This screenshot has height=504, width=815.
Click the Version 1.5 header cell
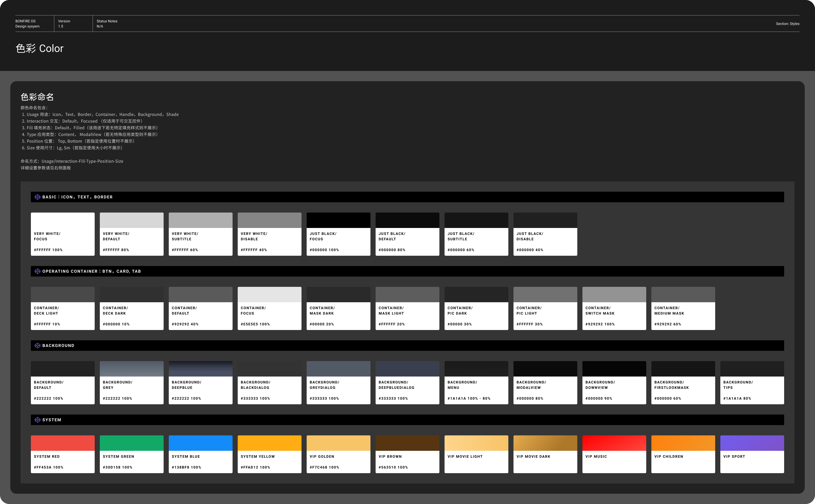click(64, 24)
